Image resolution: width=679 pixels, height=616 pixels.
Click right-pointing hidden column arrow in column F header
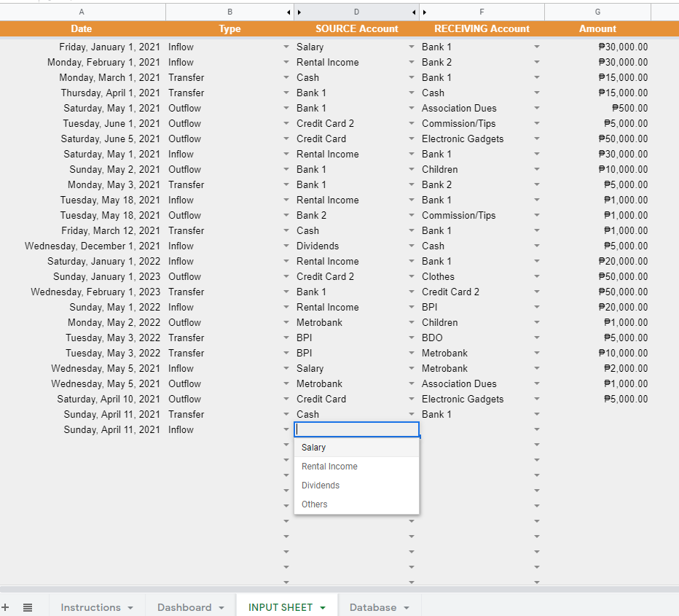[x=425, y=12]
